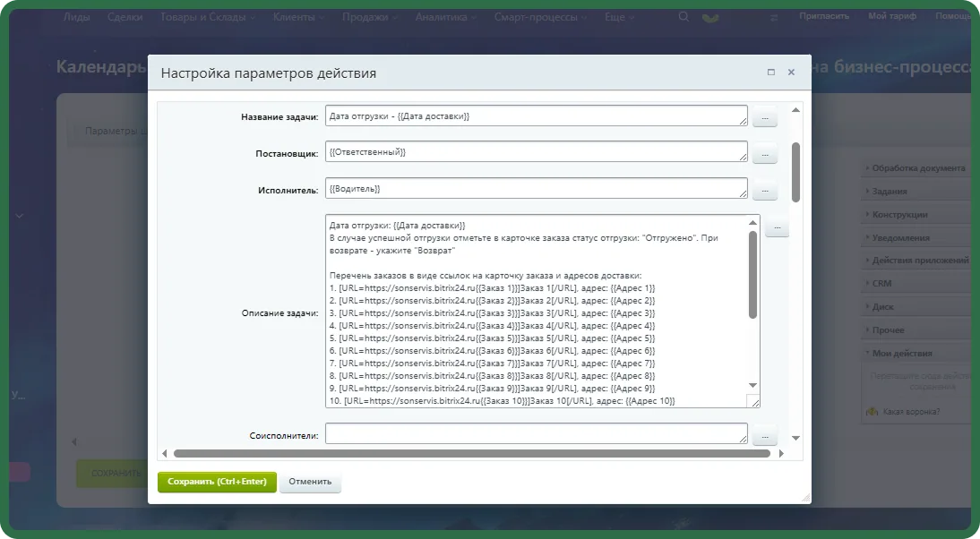
Task: Open value picker for Исполнитель
Action: click(765, 190)
